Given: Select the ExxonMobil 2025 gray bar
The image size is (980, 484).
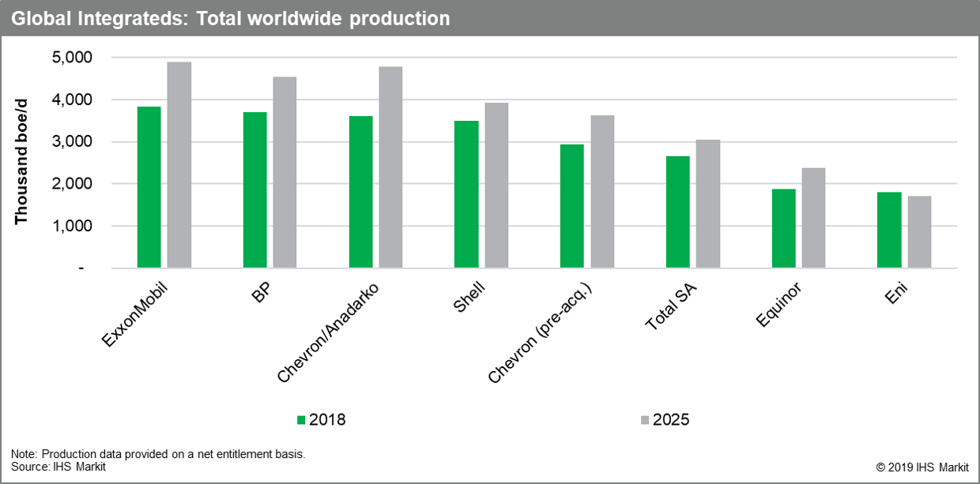Looking at the screenshot, I should tap(179, 165).
